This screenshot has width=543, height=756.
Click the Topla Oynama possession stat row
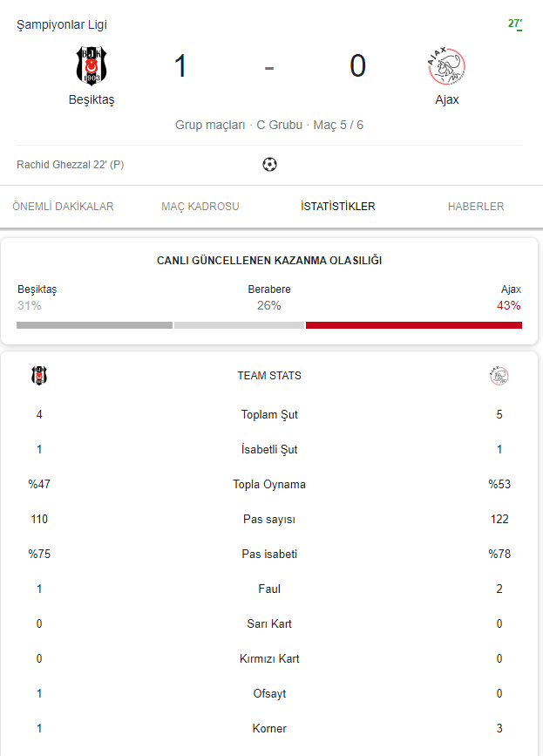(x=269, y=485)
